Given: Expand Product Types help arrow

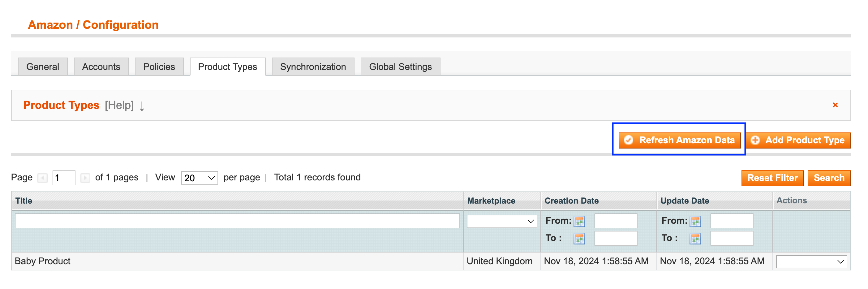Looking at the screenshot, I should 142,106.
